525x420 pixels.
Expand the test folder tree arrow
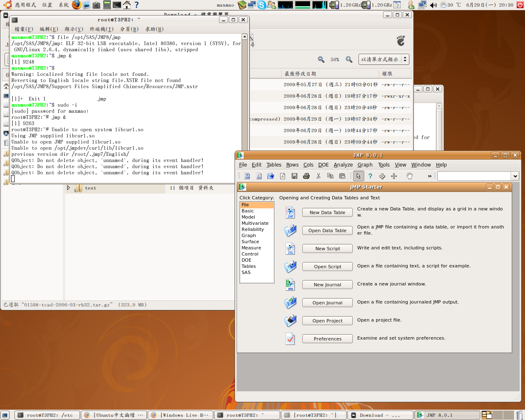pos(68,188)
